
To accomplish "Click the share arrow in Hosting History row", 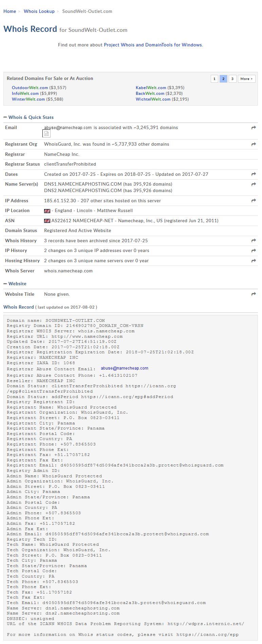I will click(253, 261).
